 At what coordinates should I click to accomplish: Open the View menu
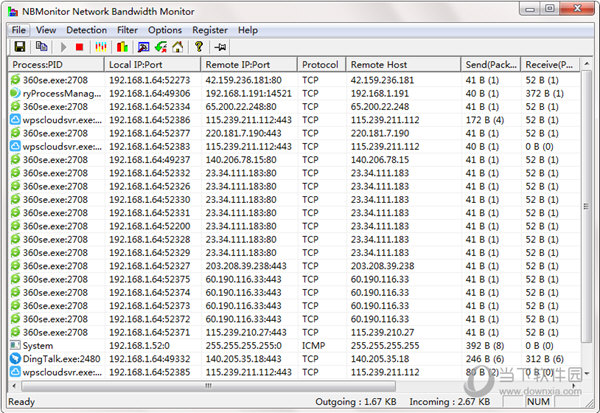(x=46, y=30)
